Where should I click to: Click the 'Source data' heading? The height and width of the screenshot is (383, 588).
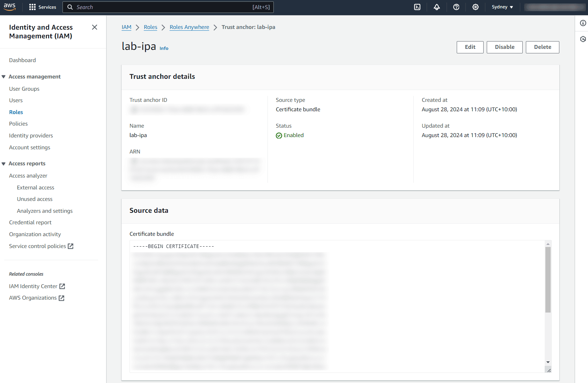point(149,211)
